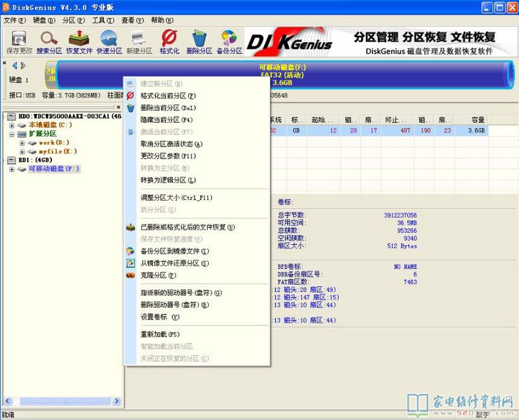The width and height of the screenshot is (519, 420).
Task: Select RD1:(4GB) disk in tree
Action: (x=35, y=160)
